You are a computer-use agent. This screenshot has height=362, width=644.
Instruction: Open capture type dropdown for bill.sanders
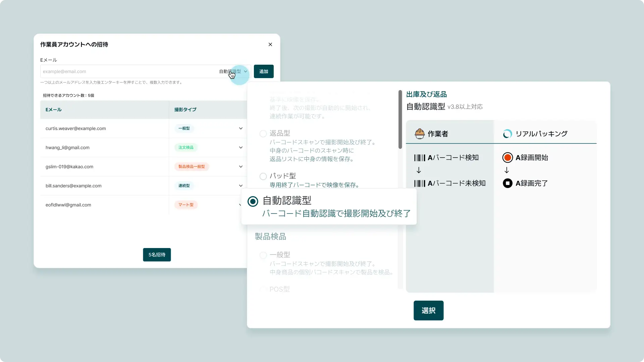[240, 186]
